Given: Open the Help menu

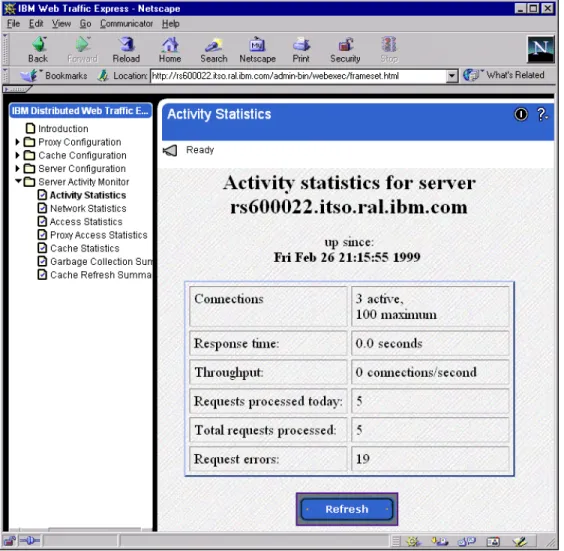Looking at the screenshot, I should pyautogui.click(x=170, y=24).
